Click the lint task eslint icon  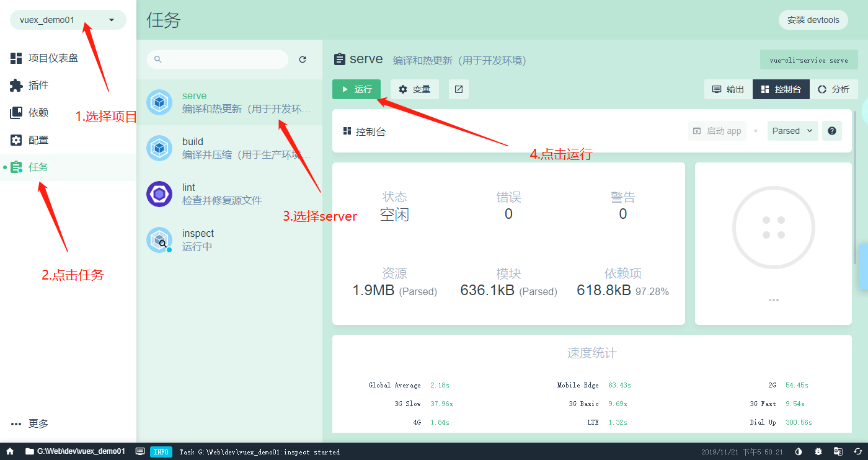pos(159,194)
